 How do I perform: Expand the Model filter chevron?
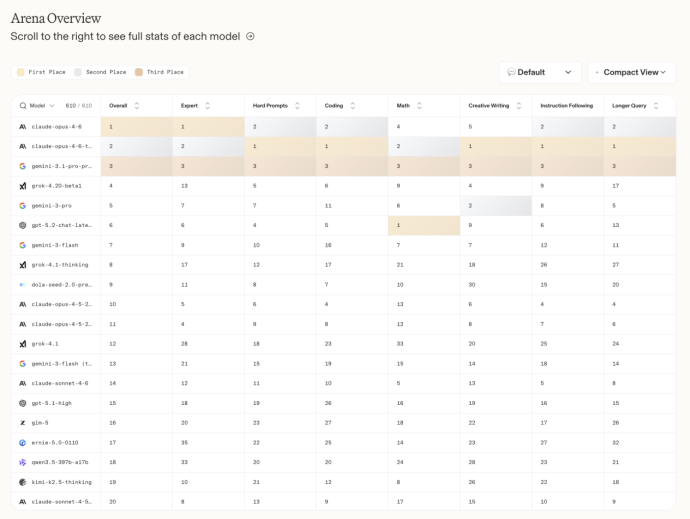pos(52,105)
